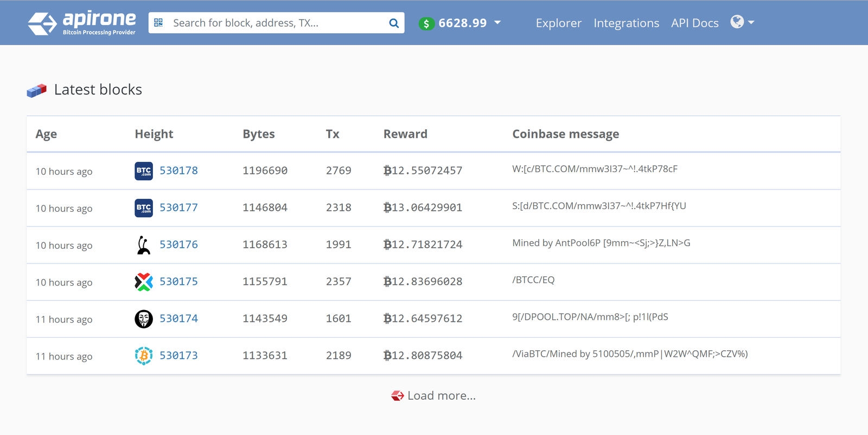Go to the Integrations page
This screenshot has height=435, width=868.
coord(626,23)
